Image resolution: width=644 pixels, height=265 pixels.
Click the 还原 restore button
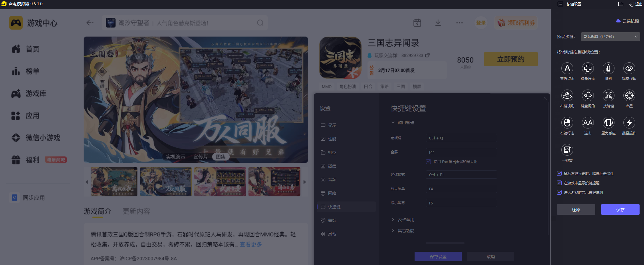click(x=576, y=209)
